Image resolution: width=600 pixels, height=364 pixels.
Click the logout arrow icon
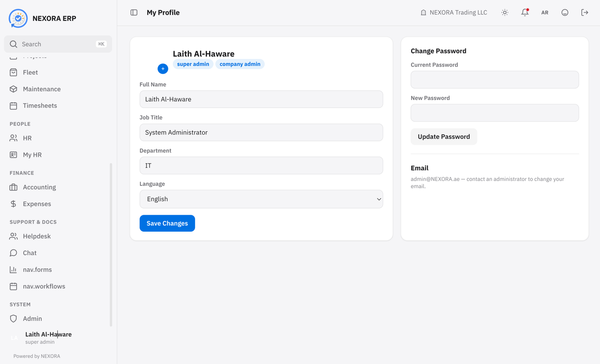pyautogui.click(x=585, y=12)
